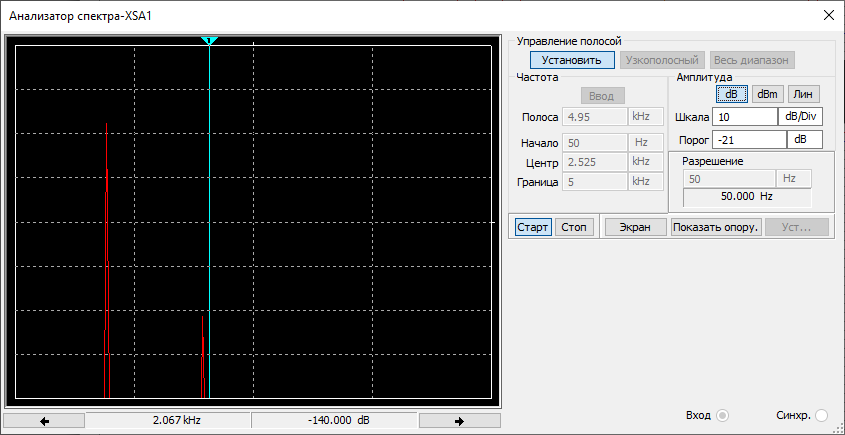Viewport: 845px width, 435px height.
Task: Start analysis with the Старт button
Action: (x=533, y=227)
